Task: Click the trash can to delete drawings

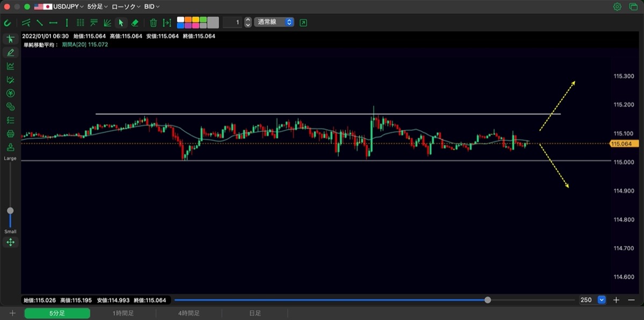Action: coord(153,23)
